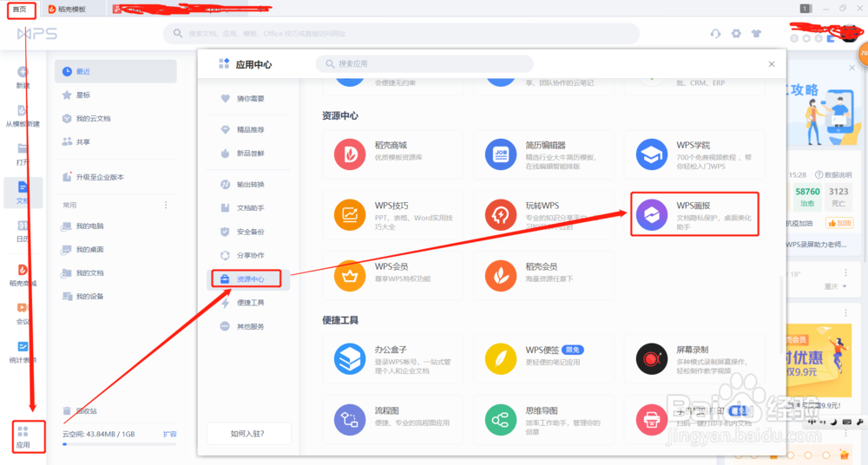The height and width of the screenshot is (465, 868).
Task: Select 文档助手 category
Action: point(248,208)
